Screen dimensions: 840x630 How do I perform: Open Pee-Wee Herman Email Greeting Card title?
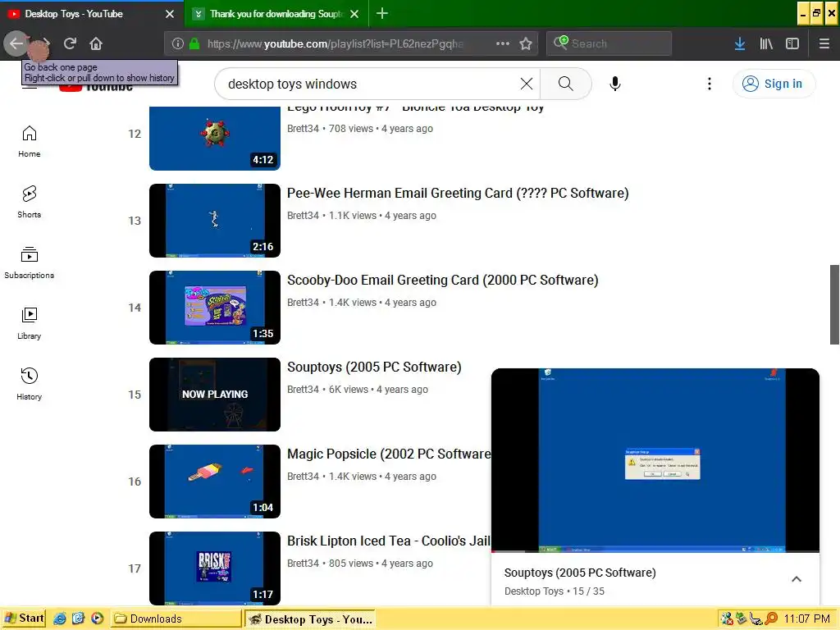pos(458,193)
